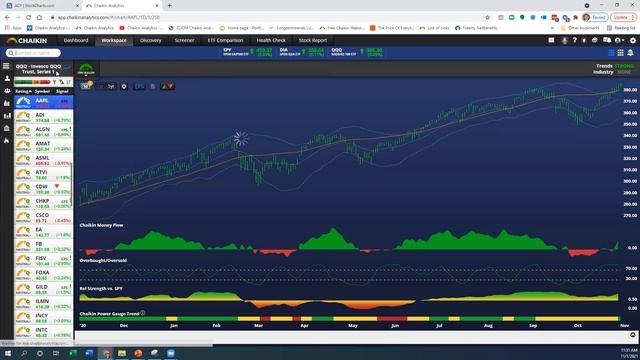Open the bar chart sidebar icon

7,116
